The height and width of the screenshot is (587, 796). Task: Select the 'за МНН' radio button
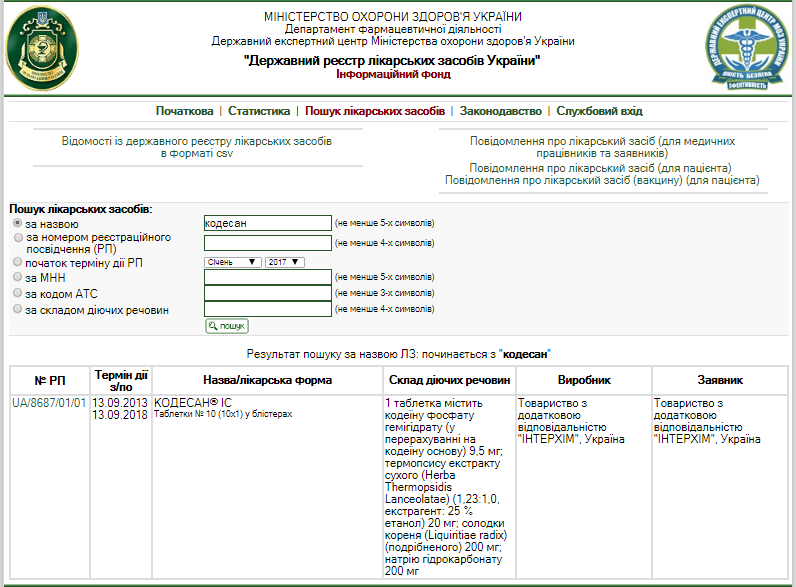[18, 277]
